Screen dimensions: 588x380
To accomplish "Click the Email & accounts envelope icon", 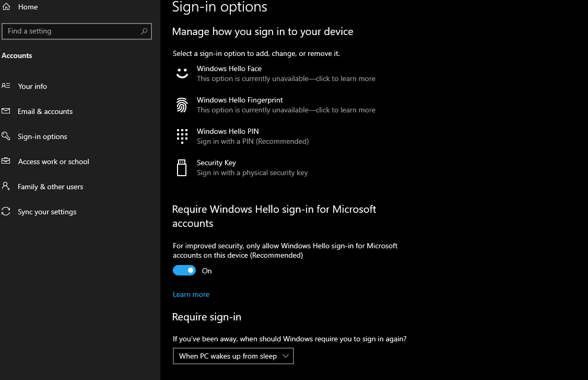I will pyautogui.click(x=6, y=111).
